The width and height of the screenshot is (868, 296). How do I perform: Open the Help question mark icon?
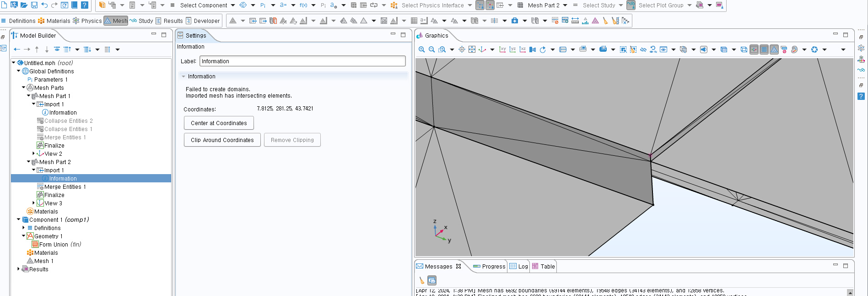pyautogui.click(x=85, y=5)
